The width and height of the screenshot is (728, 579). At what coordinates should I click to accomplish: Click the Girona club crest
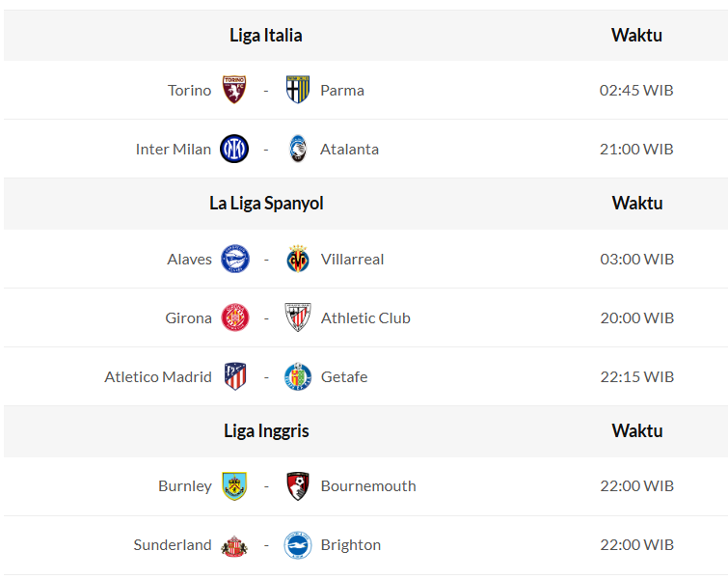235,317
